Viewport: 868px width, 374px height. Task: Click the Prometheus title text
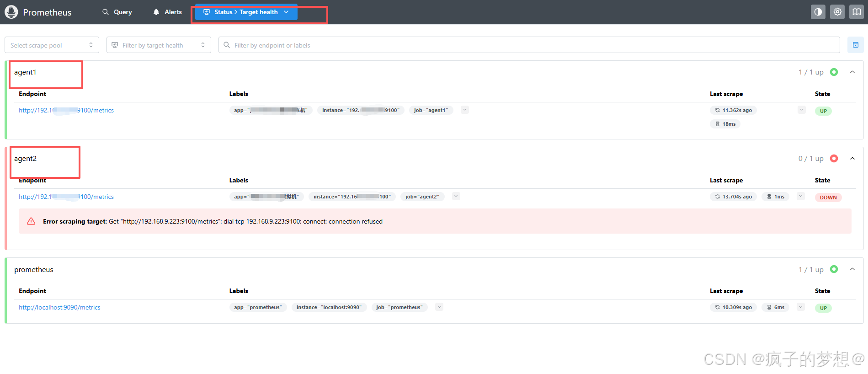(47, 12)
